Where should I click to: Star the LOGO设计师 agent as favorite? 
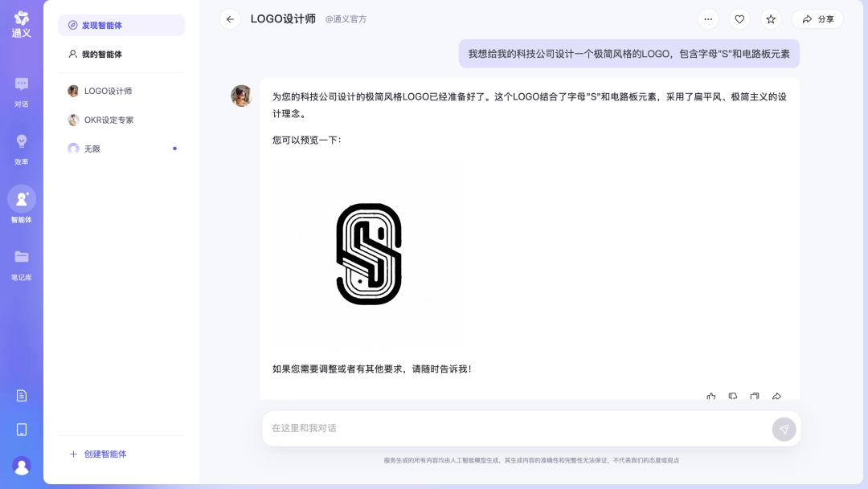(770, 19)
